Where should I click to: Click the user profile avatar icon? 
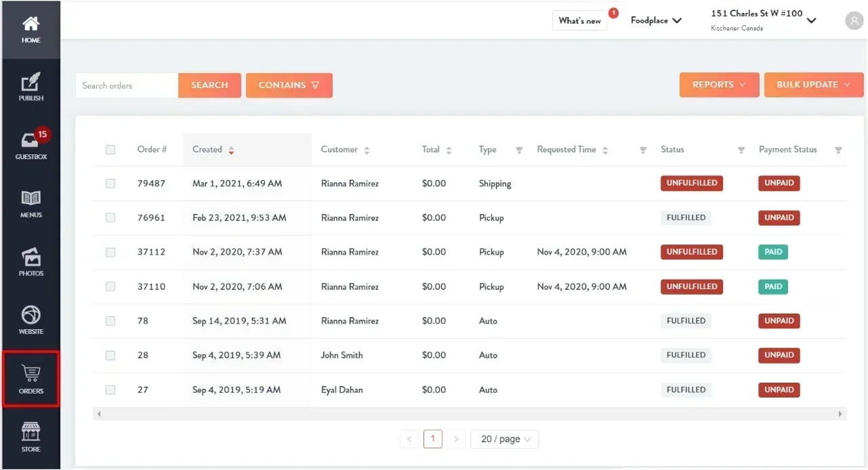854,20
